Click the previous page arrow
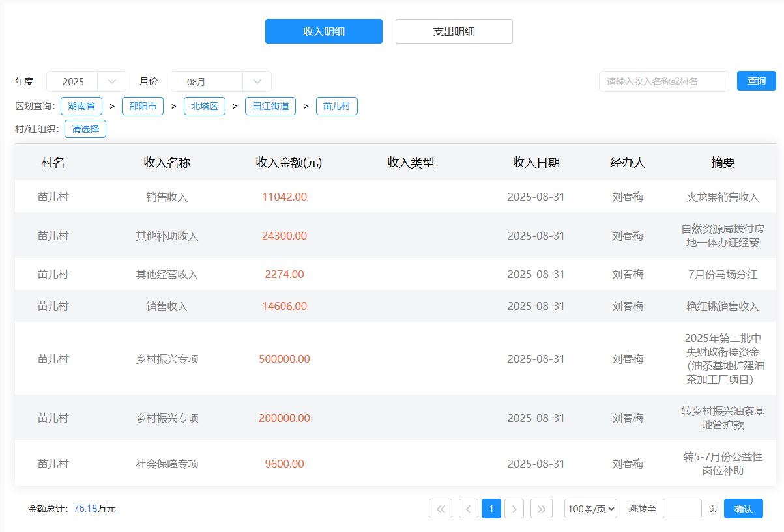Screen dimensions: 784x532 [x=469, y=509]
